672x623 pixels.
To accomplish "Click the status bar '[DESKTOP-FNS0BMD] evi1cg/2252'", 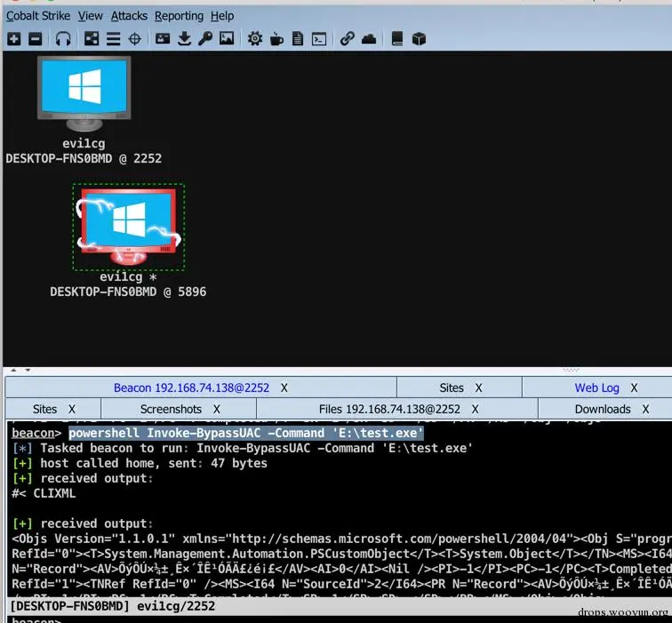I will point(112,606).
